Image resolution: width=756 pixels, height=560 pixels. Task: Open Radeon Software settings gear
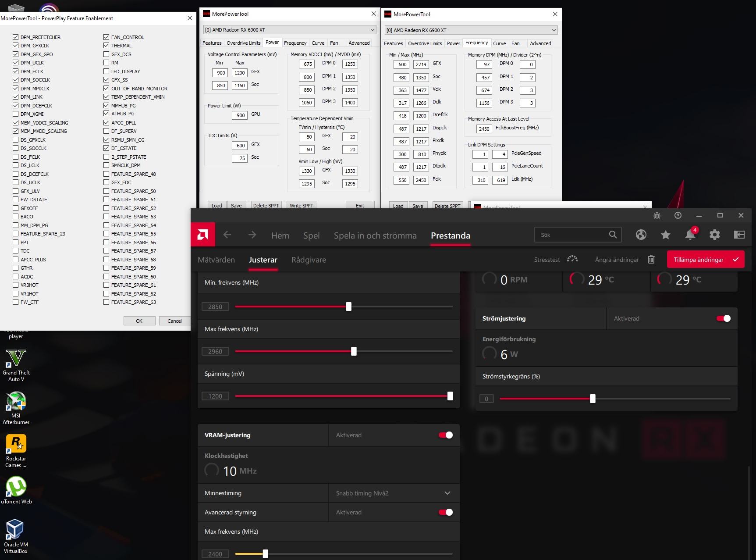click(715, 235)
